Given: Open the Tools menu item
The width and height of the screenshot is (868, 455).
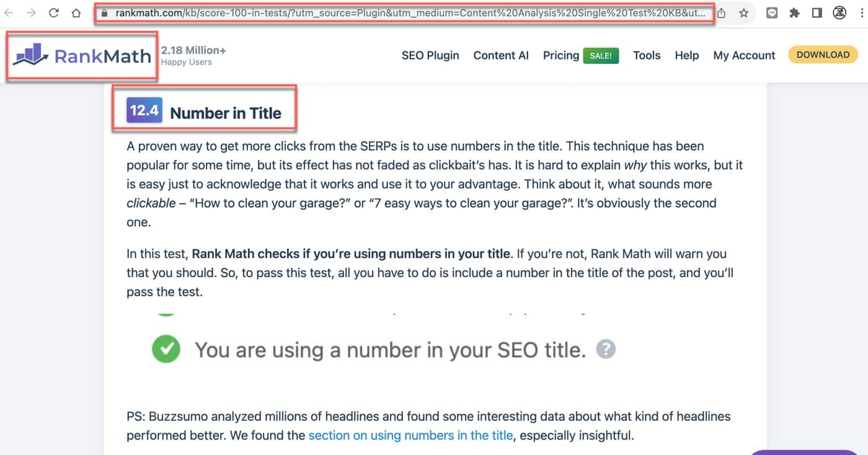Looking at the screenshot, I should coord(647,55).
